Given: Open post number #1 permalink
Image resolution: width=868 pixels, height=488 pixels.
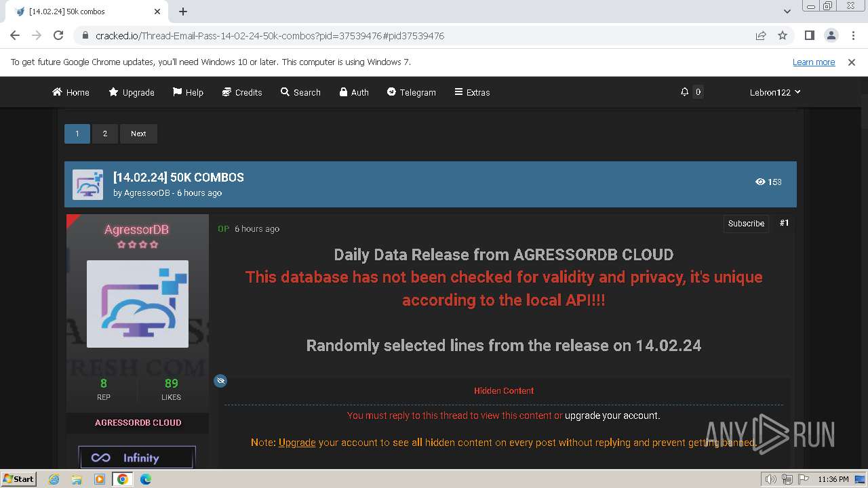Looking at the screenshot, I should pos(785,223).
